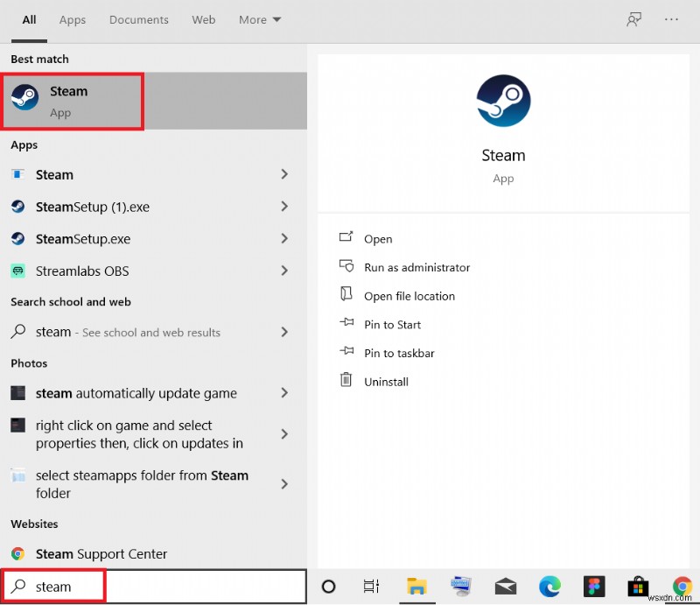Click the magnifier icon in search box
700x605 pixels.
[18, 586]
